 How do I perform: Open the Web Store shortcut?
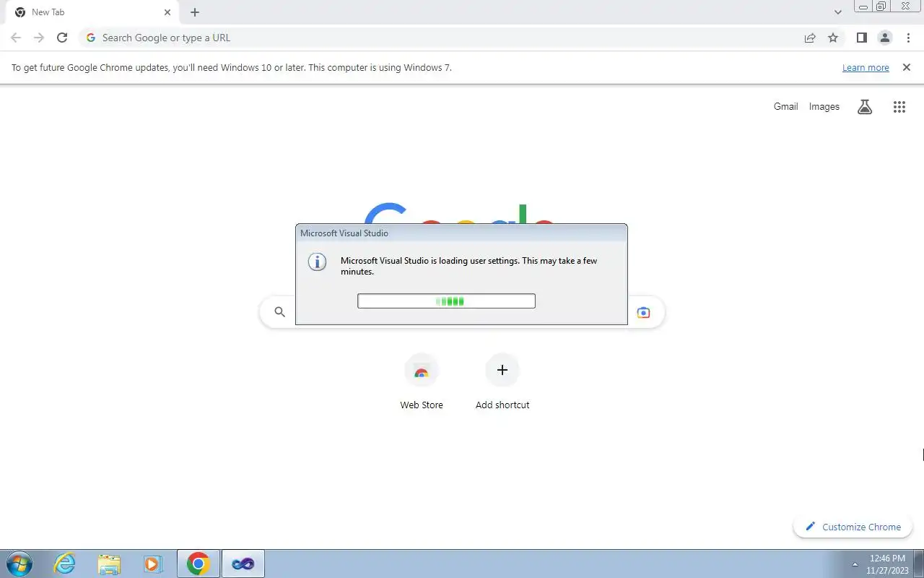(x=422, y=382)
